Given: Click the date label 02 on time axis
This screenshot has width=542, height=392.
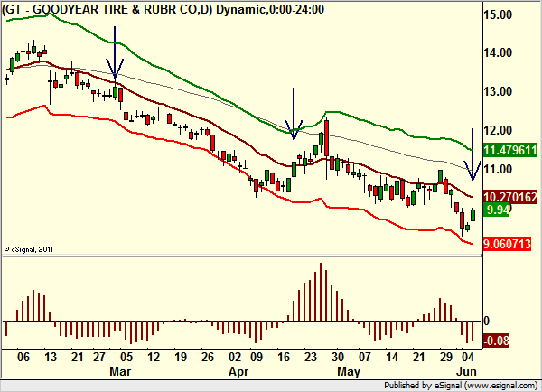Looking at the screenshot, I should pyautogui.click(x=234, y=357).
